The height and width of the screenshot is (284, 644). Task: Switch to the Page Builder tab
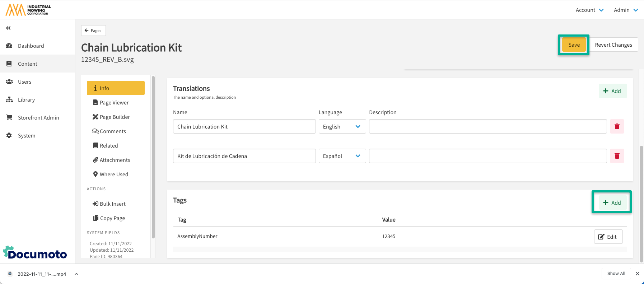click(115, 117)
